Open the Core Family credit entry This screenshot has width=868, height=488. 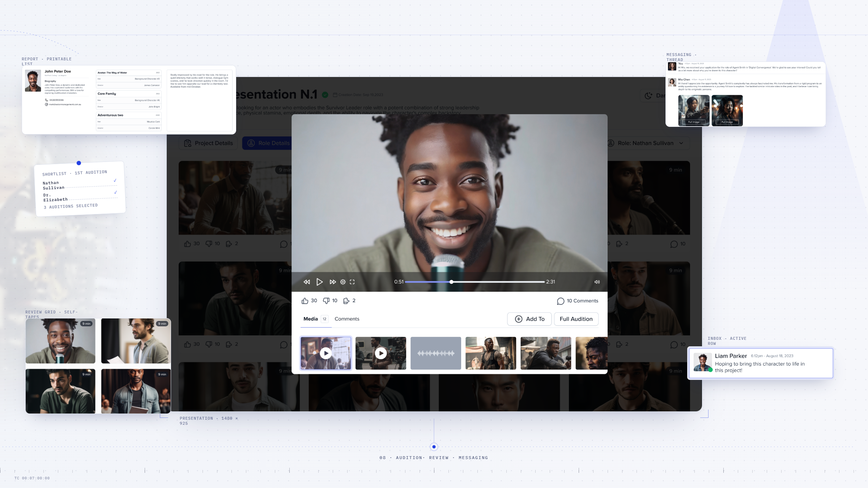(x=129, y=100)
